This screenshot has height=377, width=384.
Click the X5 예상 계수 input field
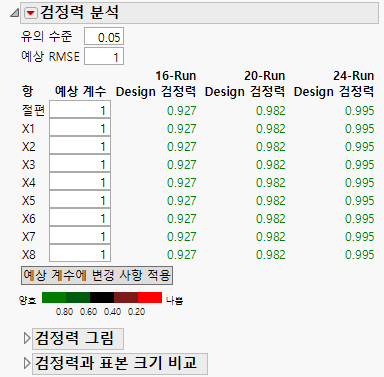(x=80, y=200)
